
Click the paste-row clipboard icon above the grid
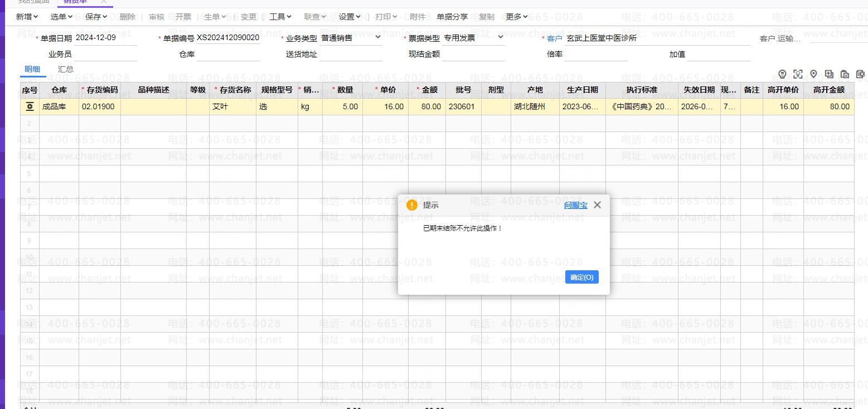click(845, 74)
